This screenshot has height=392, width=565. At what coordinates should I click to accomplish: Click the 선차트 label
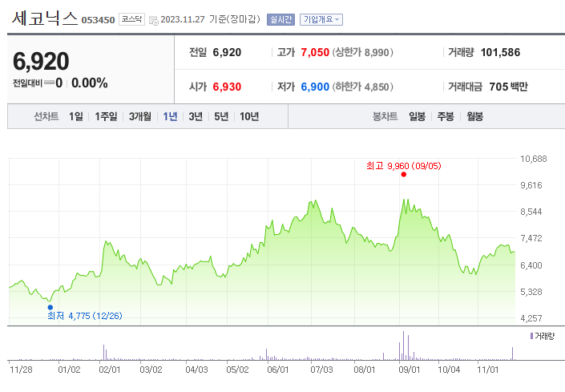tap(46, 116)
